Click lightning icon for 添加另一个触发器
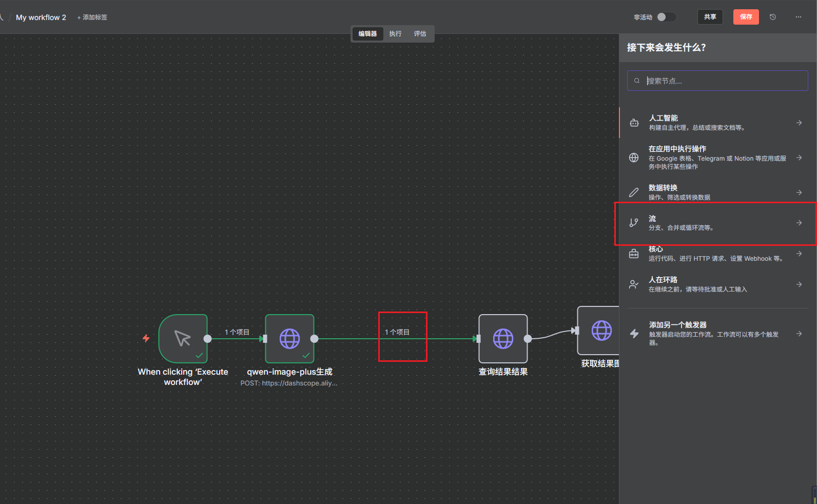The width and height of the screenshot is (817, 504). [634, 334]
